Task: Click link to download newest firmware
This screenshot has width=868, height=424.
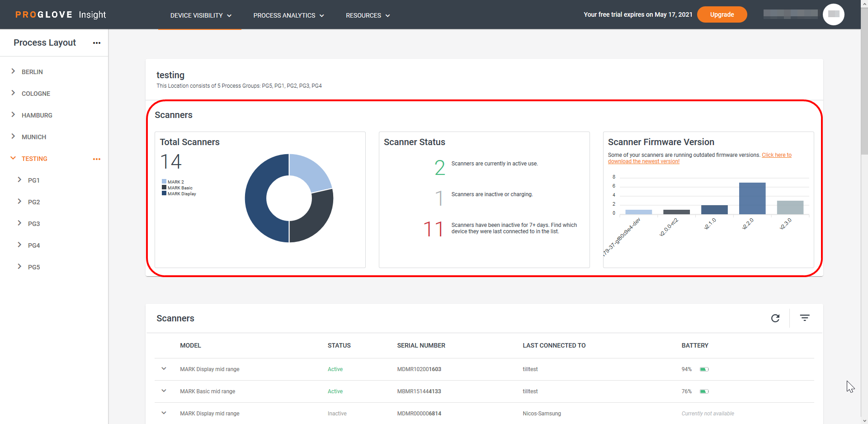Action: pos(700,158)
